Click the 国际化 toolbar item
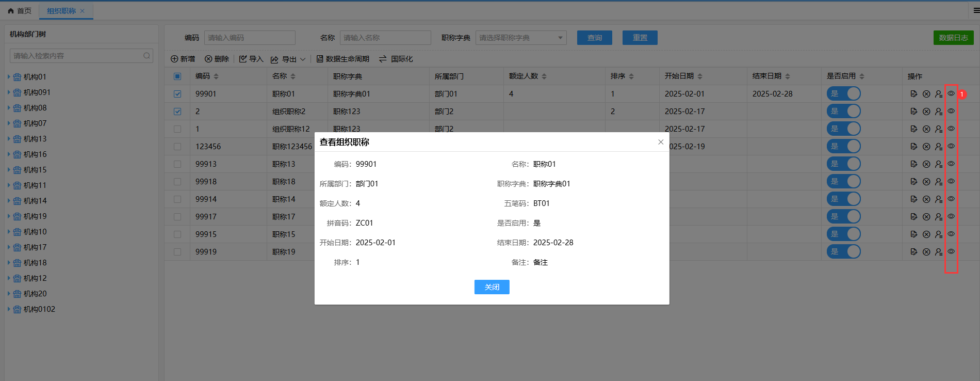The image size is (980, 381). [396, 59]
